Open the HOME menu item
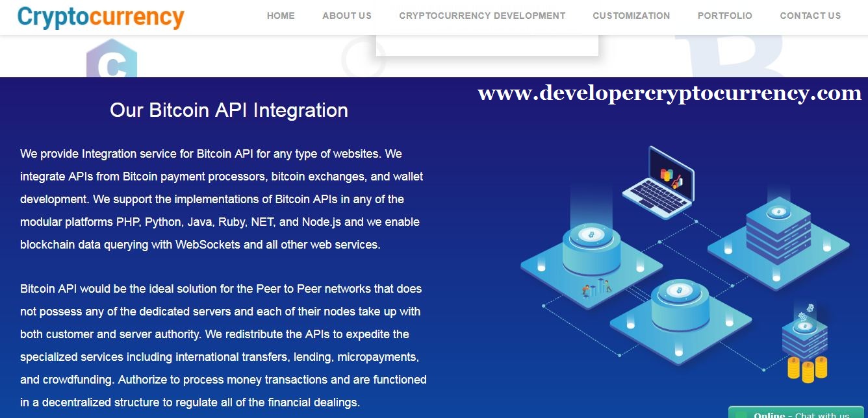Image resolution: width=868 pixels, height=418 pixels. click(281, 16)
